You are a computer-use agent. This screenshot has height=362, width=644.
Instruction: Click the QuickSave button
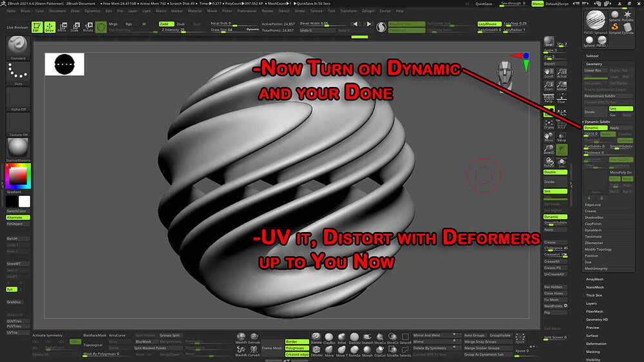coord(484,4)
